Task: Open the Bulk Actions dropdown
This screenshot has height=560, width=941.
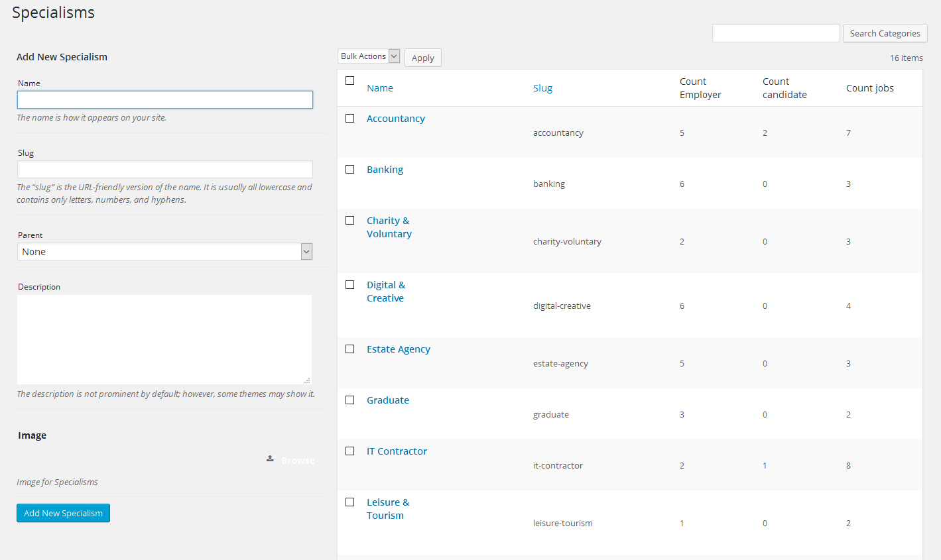Action: coord(369,56)
